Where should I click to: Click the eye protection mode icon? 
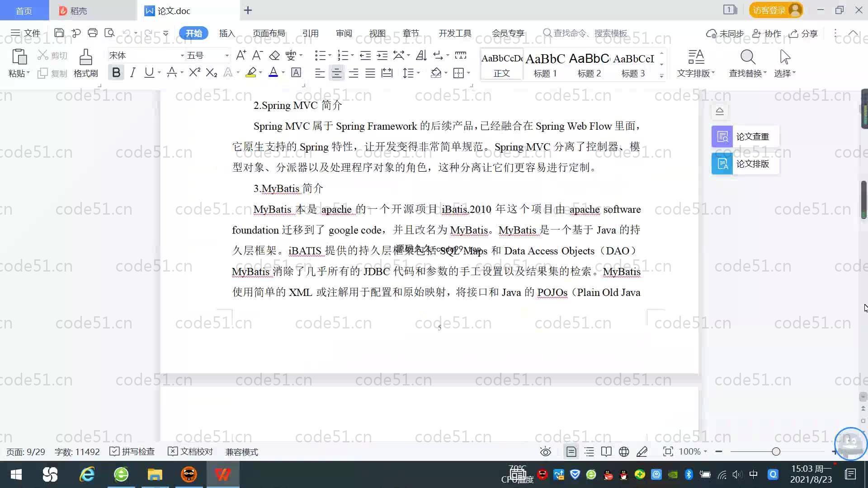tap(546, 451)
